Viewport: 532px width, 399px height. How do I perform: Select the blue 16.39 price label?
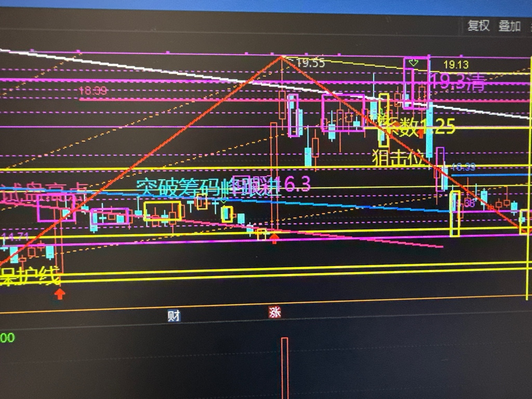click(463, 167)
